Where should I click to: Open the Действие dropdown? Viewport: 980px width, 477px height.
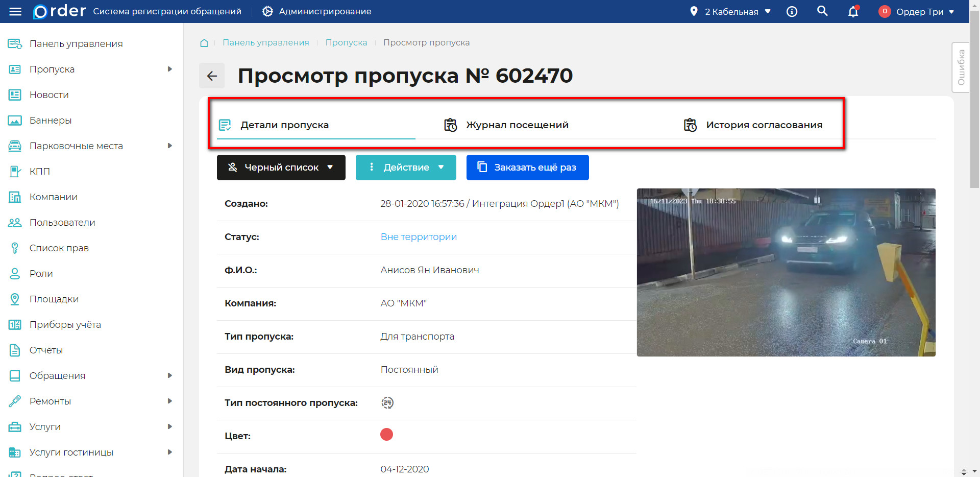click(x=406, y=167)
